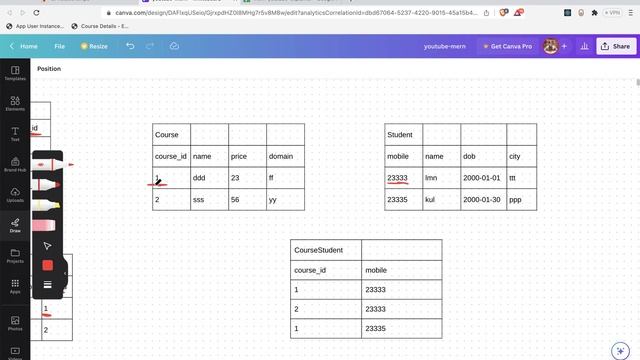Select the lmn name cell
The height and width of the screenshot is (360, 640).
click(442, 178)
